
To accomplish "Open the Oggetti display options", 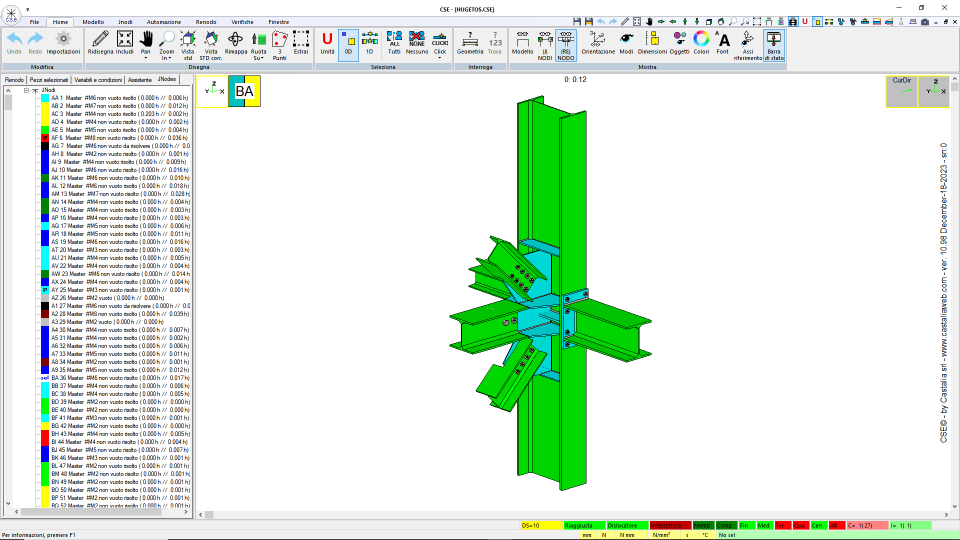I will click(x=679, y=43).
